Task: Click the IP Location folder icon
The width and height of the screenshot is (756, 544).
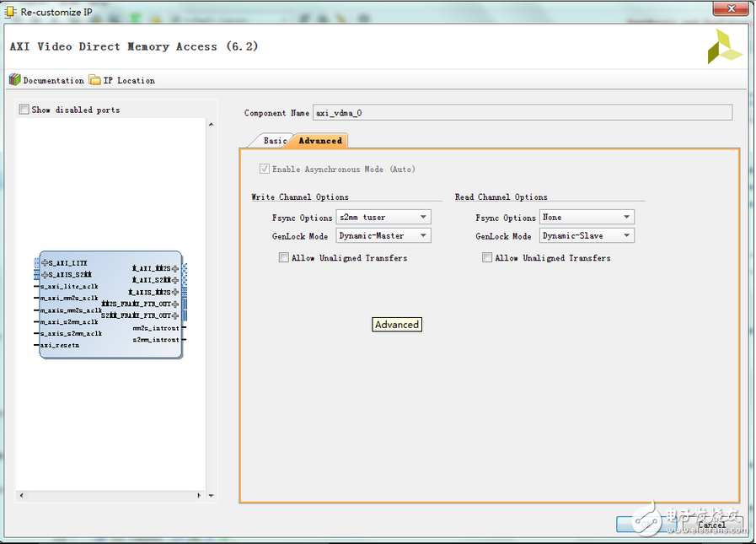Action: [95, 80]
